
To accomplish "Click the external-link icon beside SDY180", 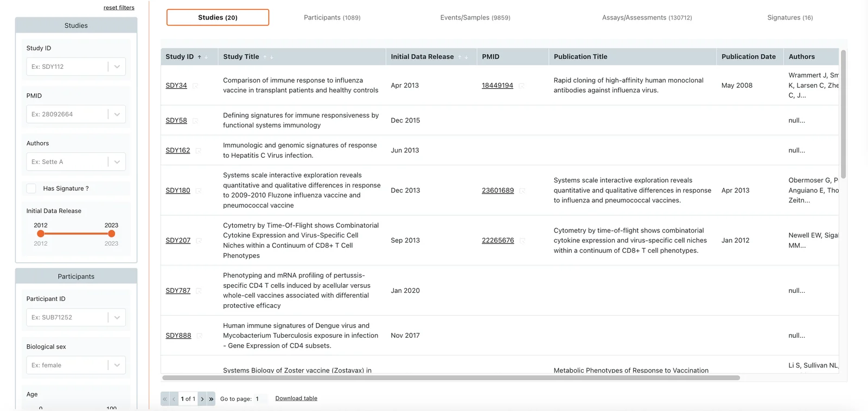I will pyautogui.click(x=199, y=191).
